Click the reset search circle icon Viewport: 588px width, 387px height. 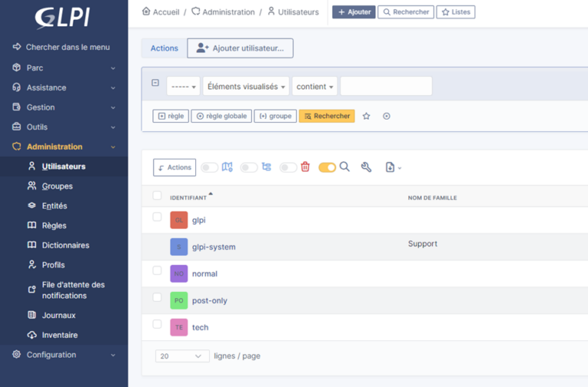[x=387, y=116]
